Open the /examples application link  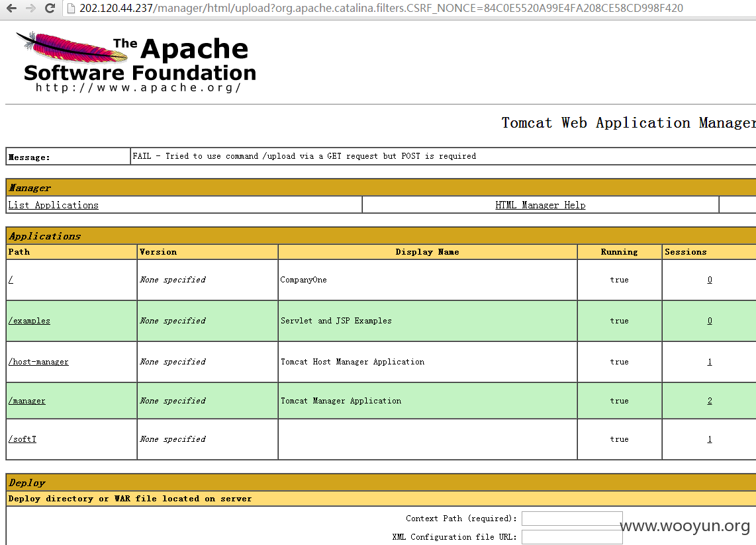click(29, 320)
